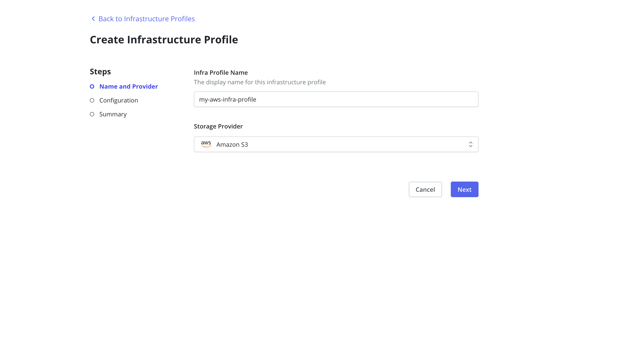623x364 pixels.
Task: Click the Steps sidebar heading
Action: pos(100,72)
